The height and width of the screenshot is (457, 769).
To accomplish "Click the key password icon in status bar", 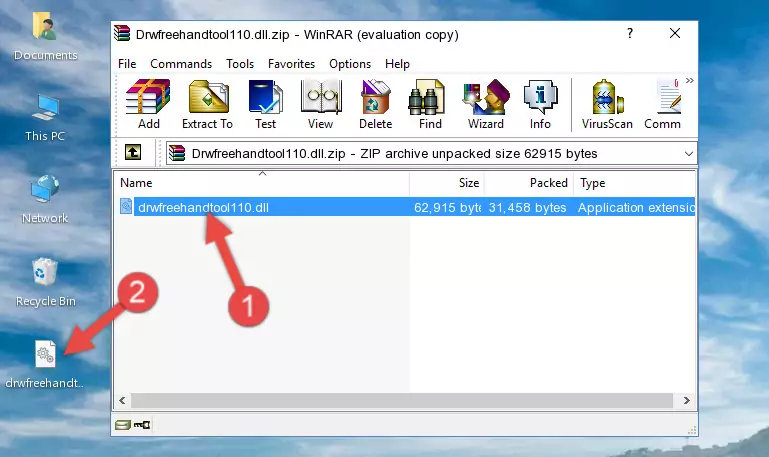I will click(x=142, y=425).
